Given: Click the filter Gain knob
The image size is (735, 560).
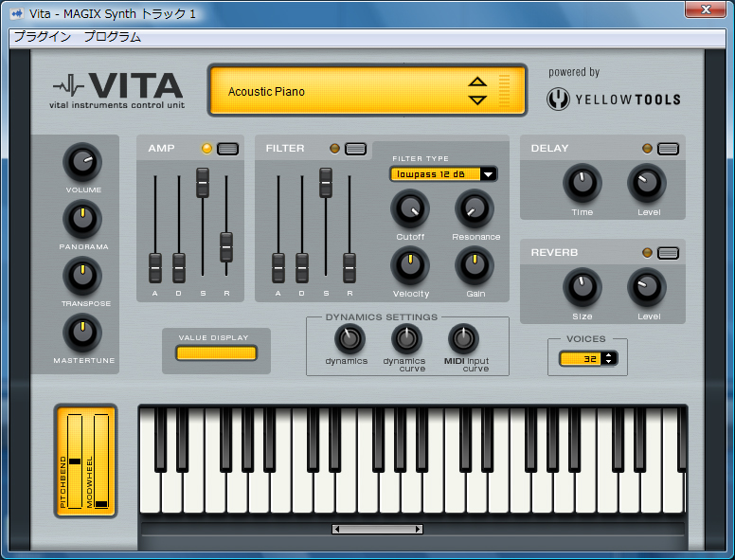Looking at the screenshot, I should [x=475, y=265].
